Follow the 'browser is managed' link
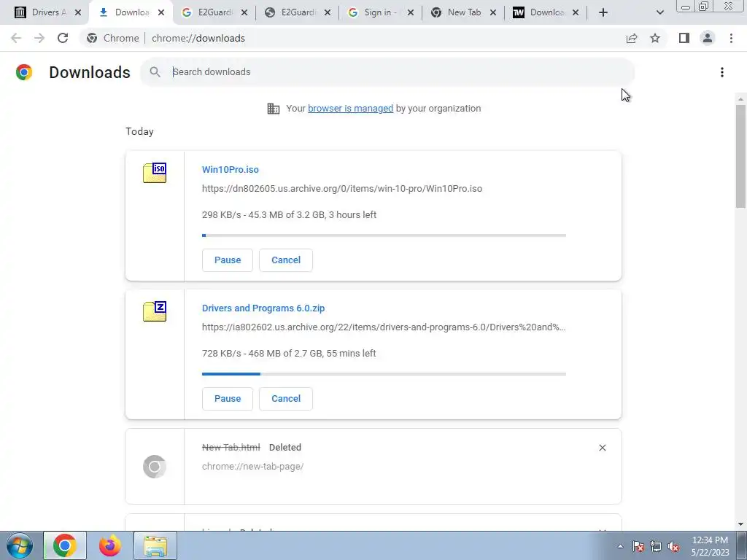 (x=351, y=109)
